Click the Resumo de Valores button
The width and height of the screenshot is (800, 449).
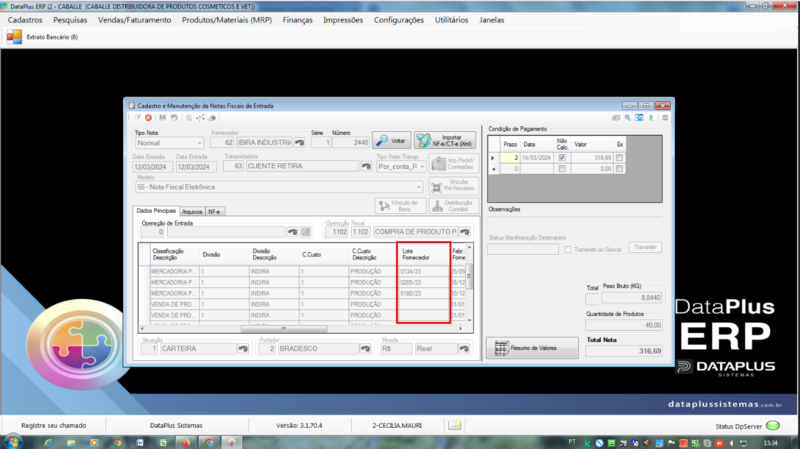(x=532, y=348)
